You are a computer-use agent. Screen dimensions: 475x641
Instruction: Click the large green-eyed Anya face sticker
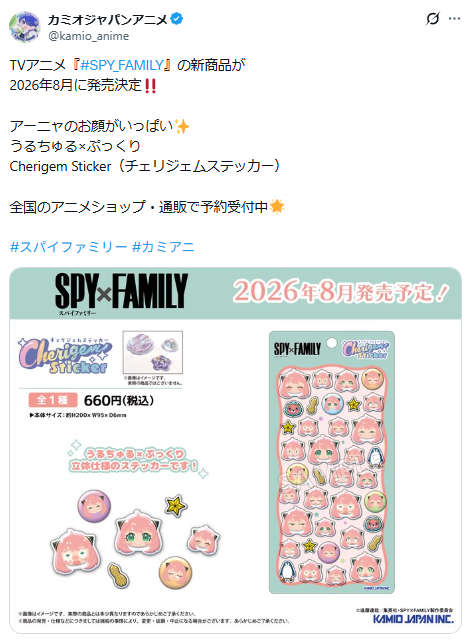(x=137, y=531)
